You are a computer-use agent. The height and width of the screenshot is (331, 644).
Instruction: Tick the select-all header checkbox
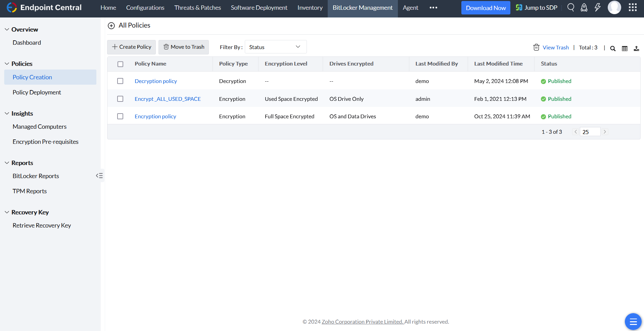(121, 64)
